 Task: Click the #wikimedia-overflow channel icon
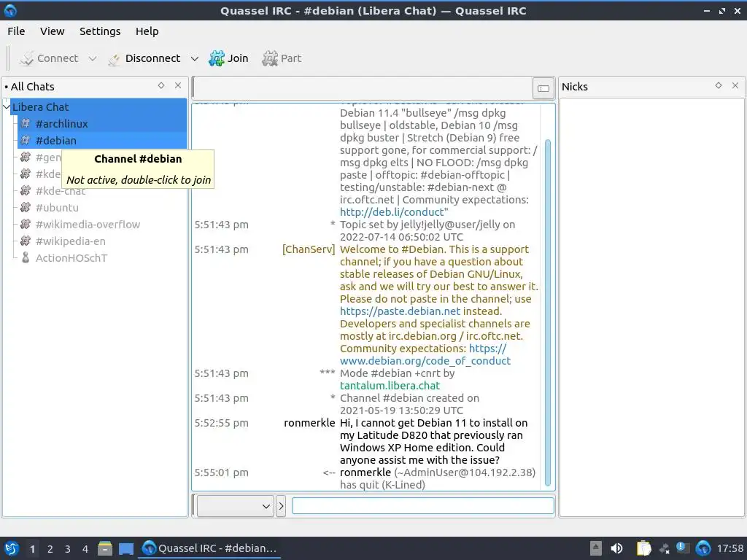(26, 225)
